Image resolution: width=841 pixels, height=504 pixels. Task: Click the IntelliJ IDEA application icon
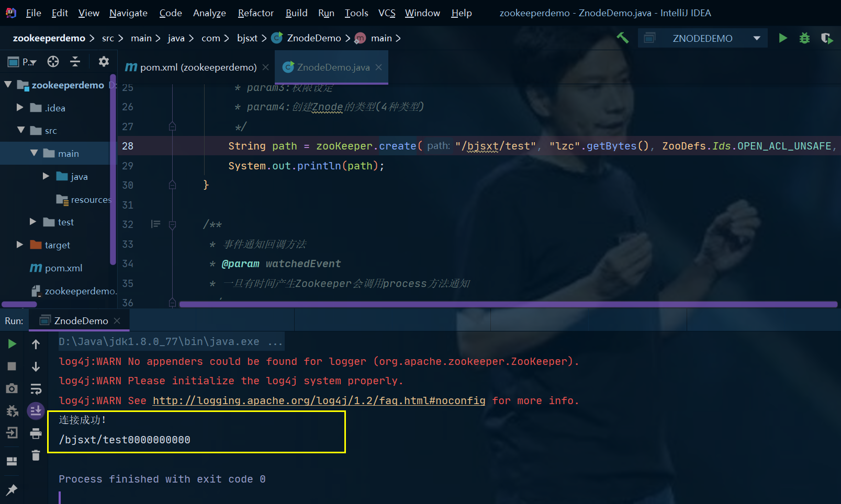(11, 13)
